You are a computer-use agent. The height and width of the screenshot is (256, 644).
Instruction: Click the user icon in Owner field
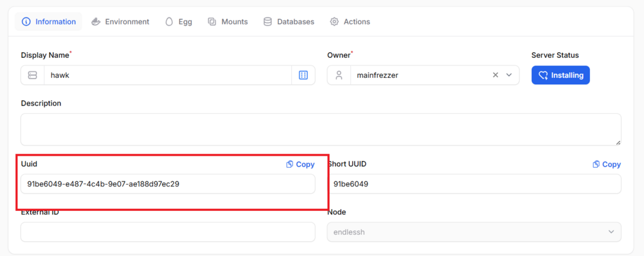[339, 75]
